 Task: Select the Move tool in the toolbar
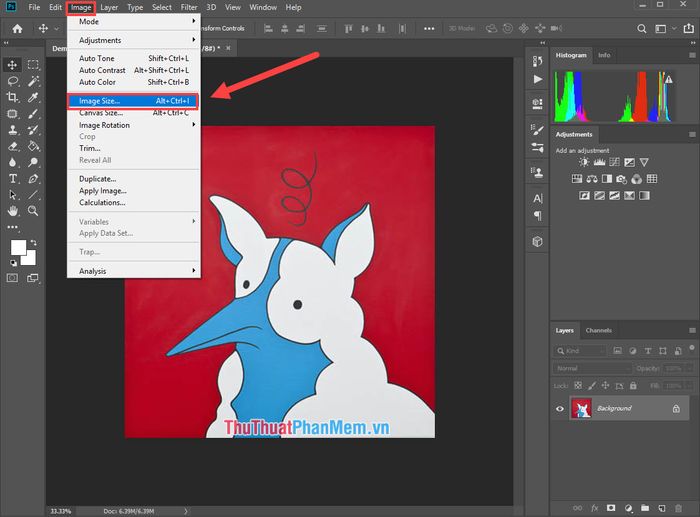13,63
